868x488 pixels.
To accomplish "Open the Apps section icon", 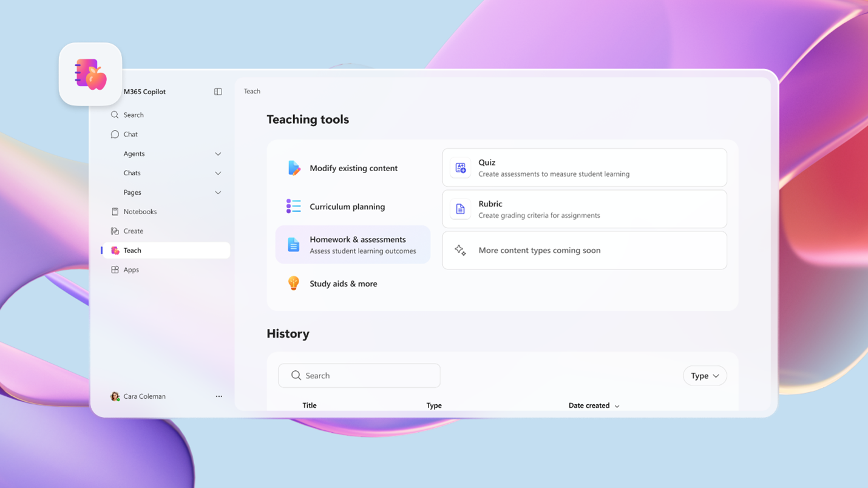I will [x=115, y=269].
